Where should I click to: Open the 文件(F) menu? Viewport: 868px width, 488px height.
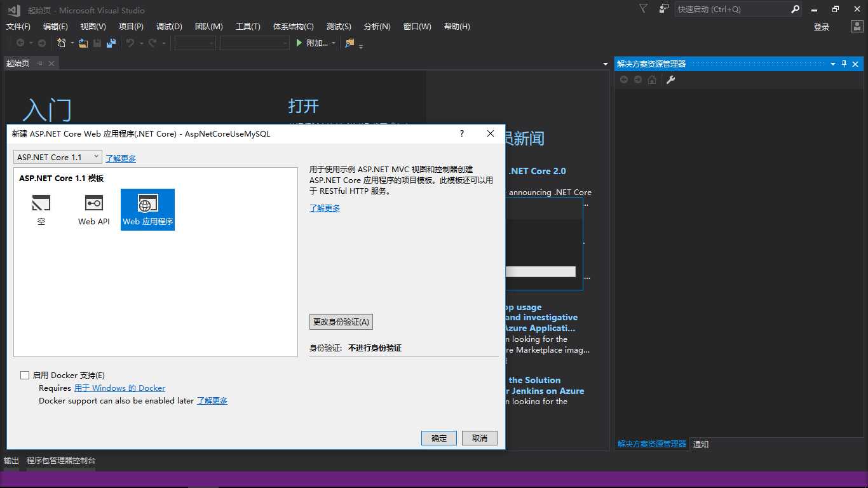point(18,27)
